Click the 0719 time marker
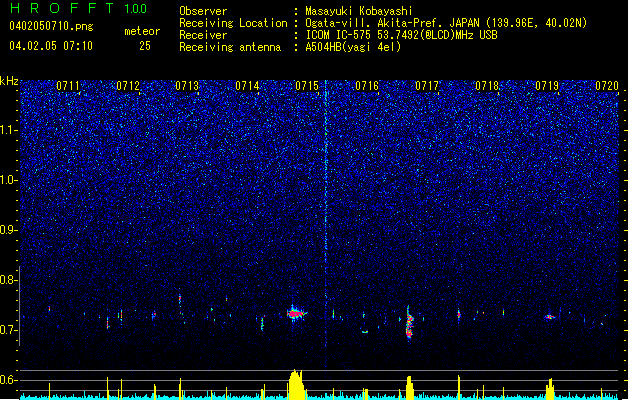629x400 pixels. click(x=547, y=86)
